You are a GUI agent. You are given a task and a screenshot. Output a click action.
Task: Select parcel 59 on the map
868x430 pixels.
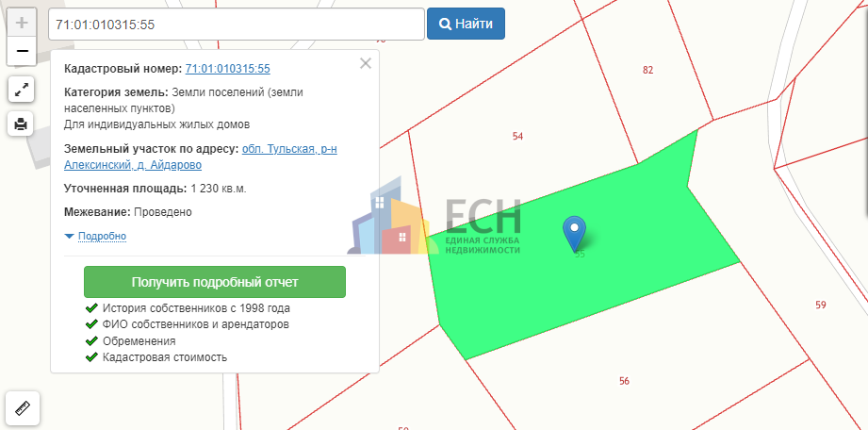(820, 305)
